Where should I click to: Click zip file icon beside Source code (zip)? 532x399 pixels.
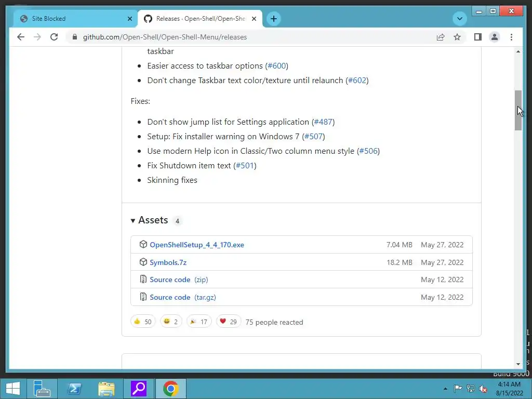143,279
